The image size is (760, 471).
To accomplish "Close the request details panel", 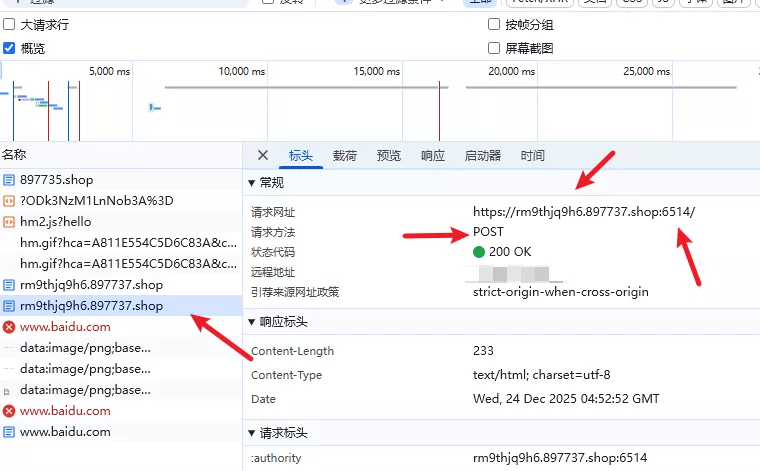I will (263, 155).
